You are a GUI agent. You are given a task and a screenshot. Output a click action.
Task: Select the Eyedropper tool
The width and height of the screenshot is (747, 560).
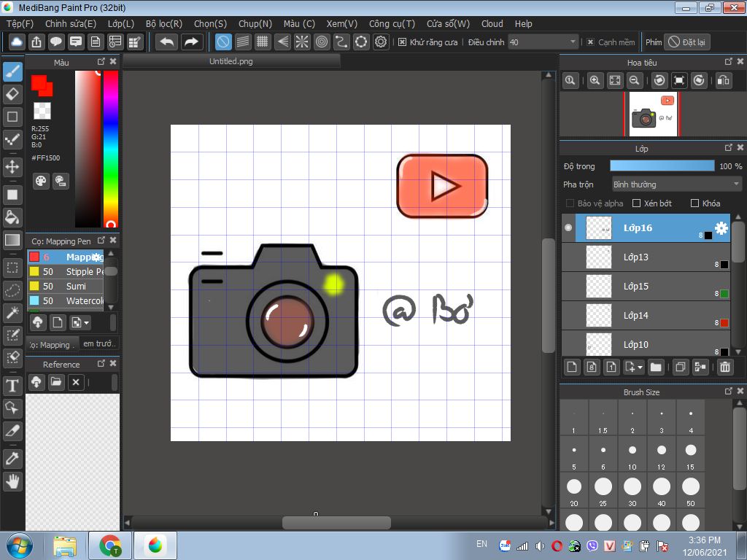[12, 459]
